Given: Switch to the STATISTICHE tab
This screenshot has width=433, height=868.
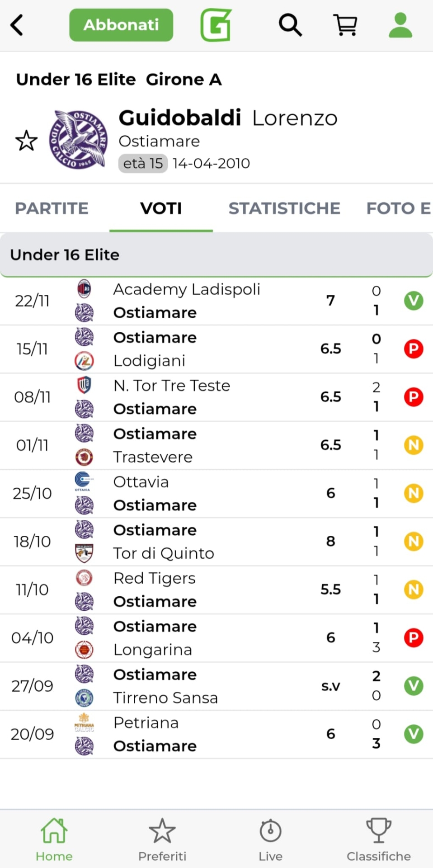Looking at the screenshot, I should click(284, 208).
